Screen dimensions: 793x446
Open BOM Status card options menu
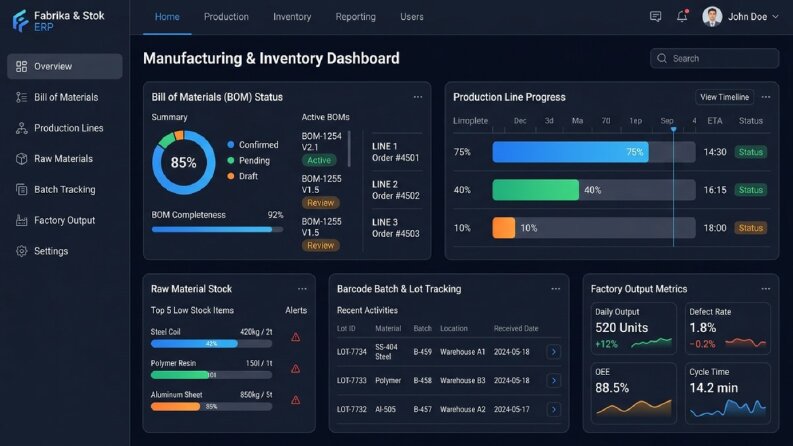pyautogui.click(x=418, y=97)
